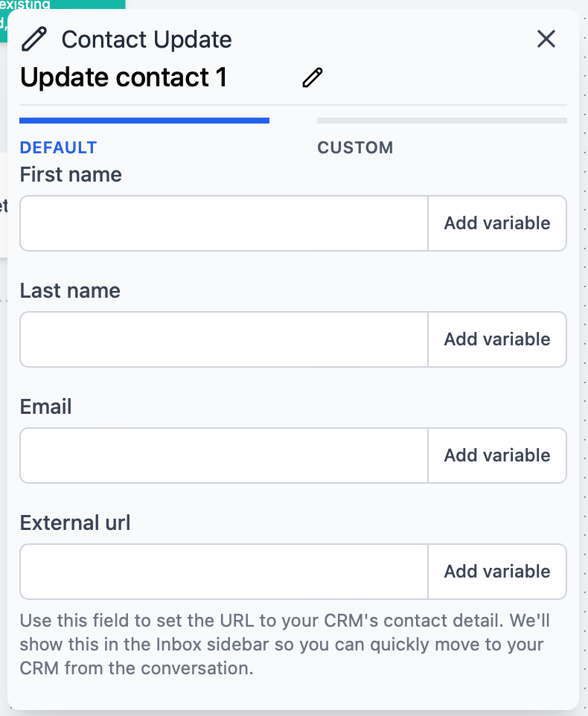Click inside the First name input box
The height and width of the screenshot is (716, 588).
pos(223,223)
